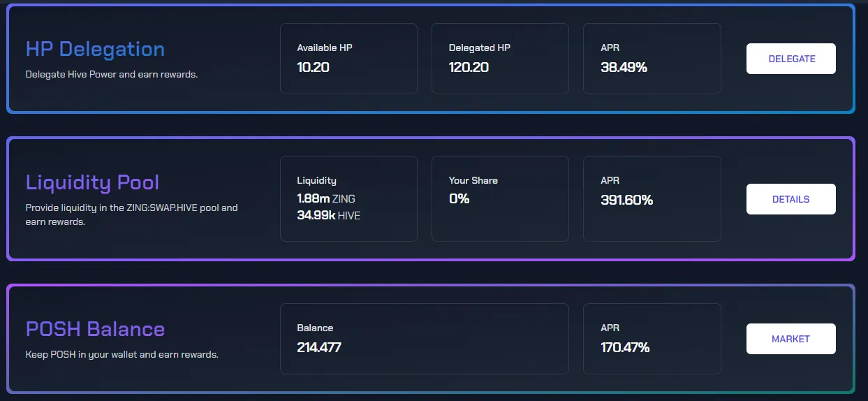Click the liquidity amount 34.99k HIVE
Image resolution: width=868 pixels, height=401 pixels.
329,215
